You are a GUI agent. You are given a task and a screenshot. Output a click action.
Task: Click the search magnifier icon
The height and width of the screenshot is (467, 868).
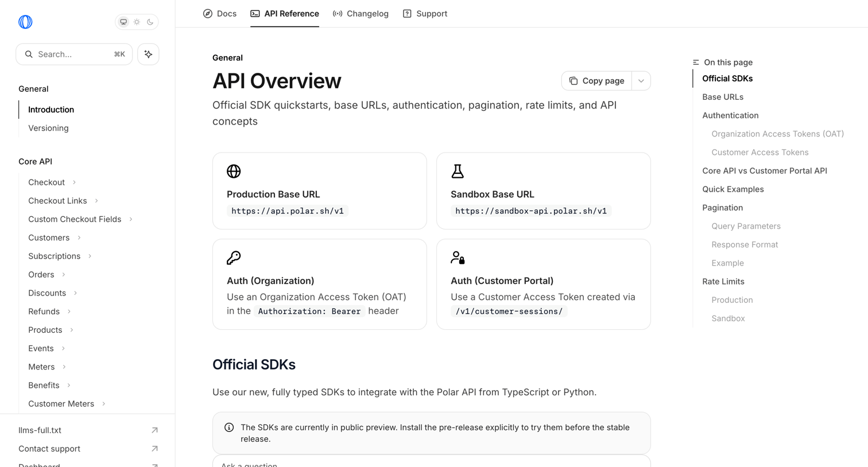(29, 54)
